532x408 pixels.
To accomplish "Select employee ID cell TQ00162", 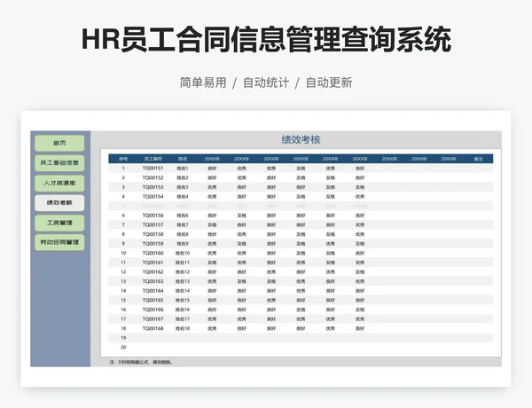I will coord(153,272).
